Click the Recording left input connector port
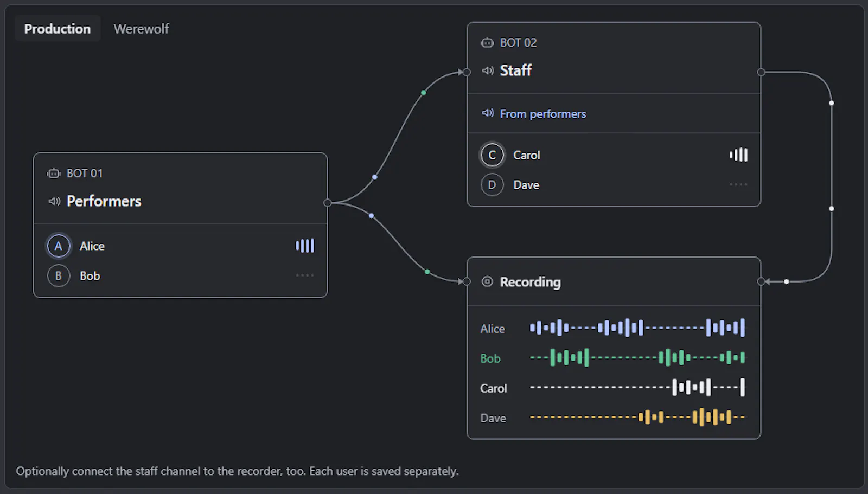Screen dimensions: 868x494 tap(467, 281)
